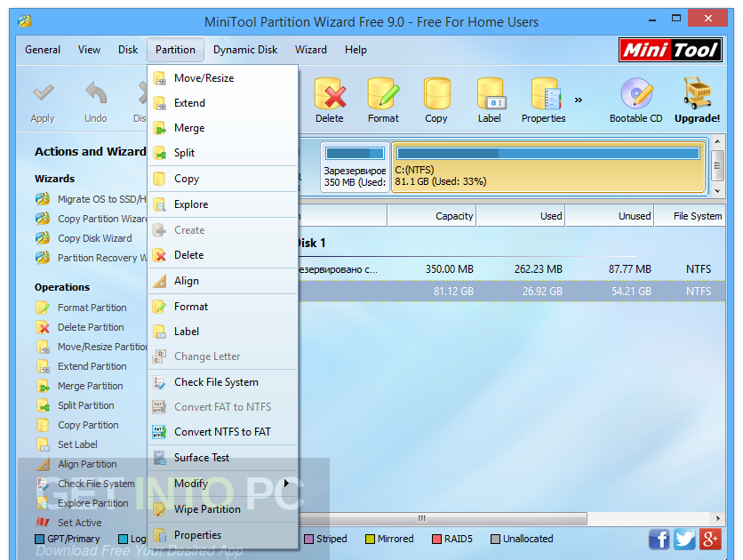Click the Undo arrow icon
The width and height of the screenshot is (743, 560).
tap(96, 92)
